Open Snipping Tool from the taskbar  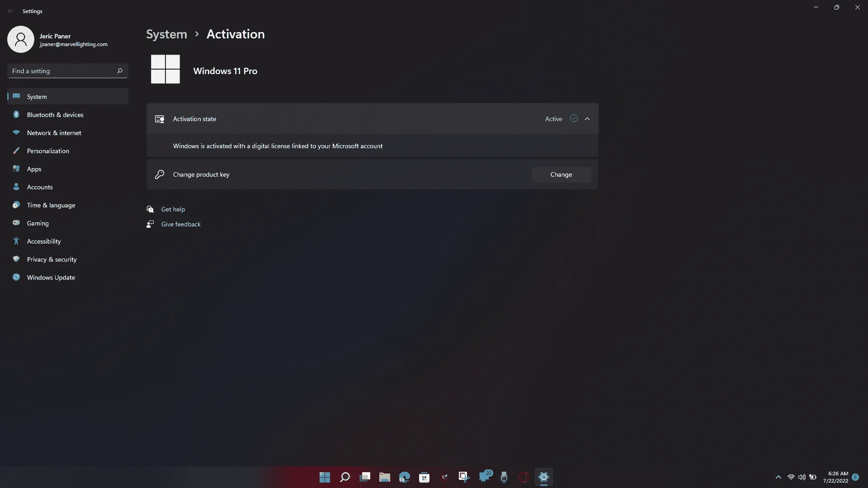[x=464, y=477]
